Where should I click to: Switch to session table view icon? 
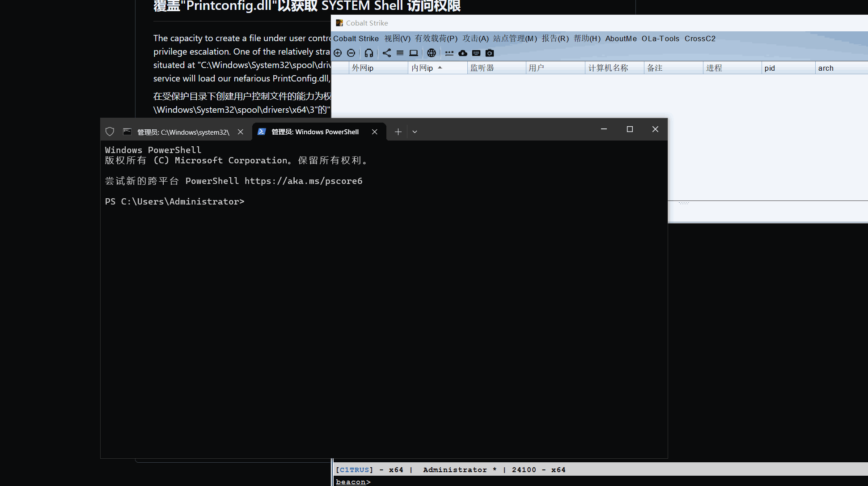click(400, 53)
